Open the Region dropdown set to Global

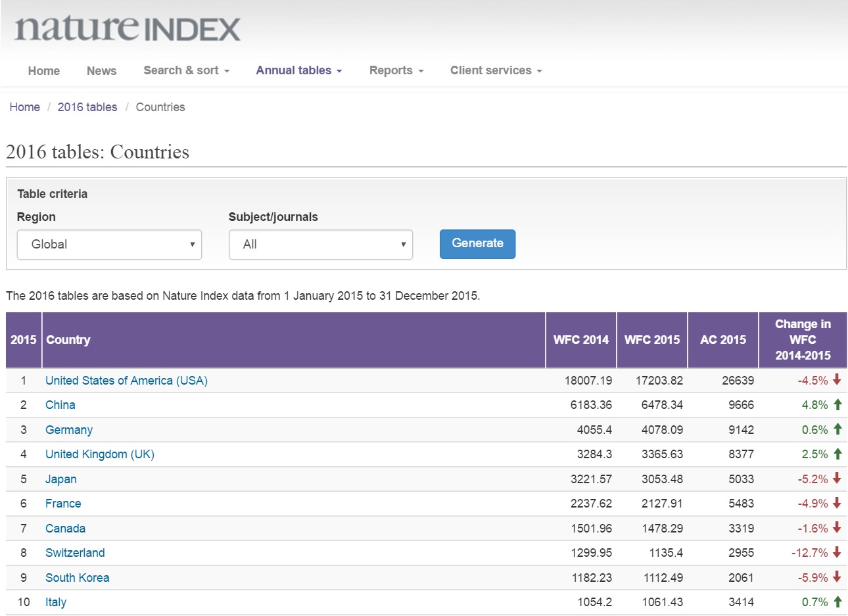[109, 245]
